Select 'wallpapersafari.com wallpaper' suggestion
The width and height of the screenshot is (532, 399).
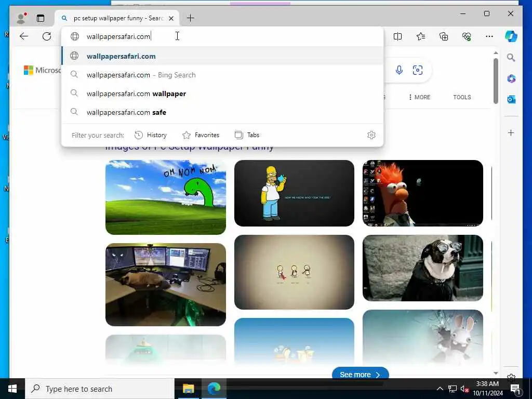pyautogui.click(x=222, y=94)
